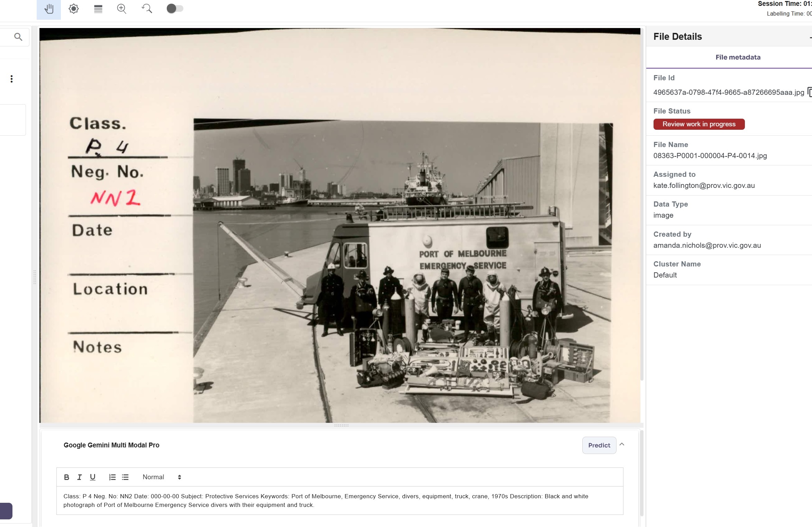Activate the zoom in magnifier
This screenshot has width=812, height=527.
(122, 9)
